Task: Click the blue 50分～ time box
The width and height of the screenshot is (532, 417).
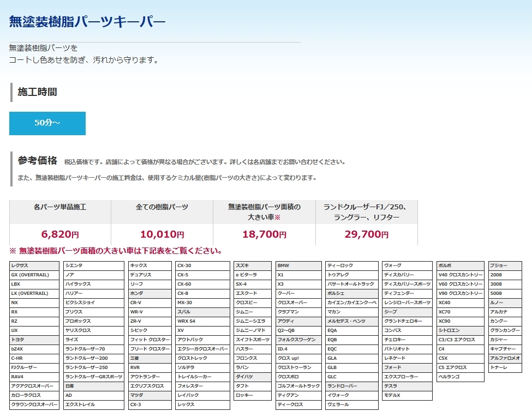Action: (47, 123)
